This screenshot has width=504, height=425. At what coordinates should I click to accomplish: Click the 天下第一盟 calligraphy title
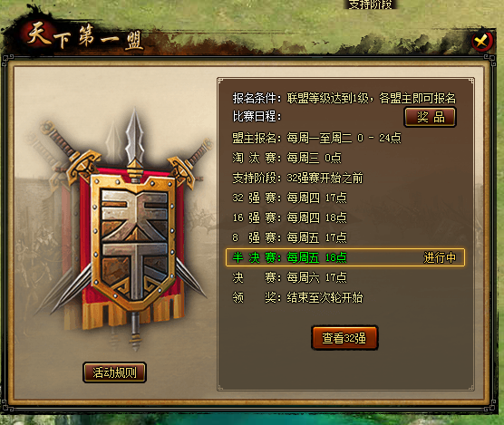click(84, 37)
